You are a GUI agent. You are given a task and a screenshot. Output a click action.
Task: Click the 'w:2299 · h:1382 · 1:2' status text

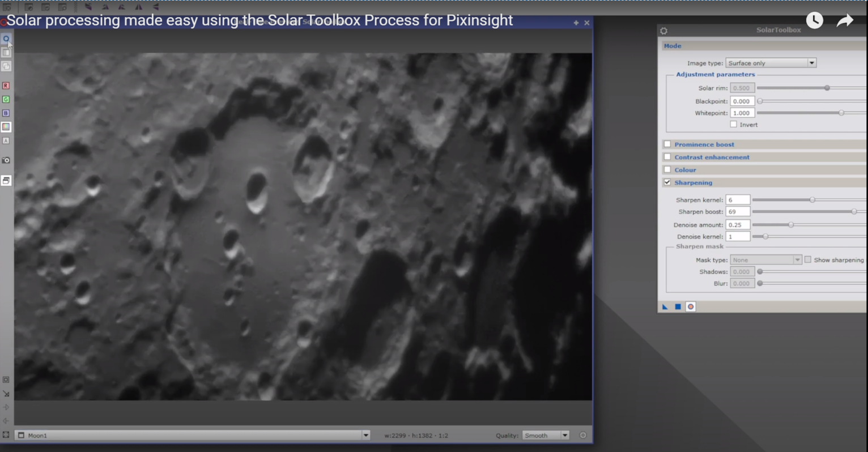point(416,436)
